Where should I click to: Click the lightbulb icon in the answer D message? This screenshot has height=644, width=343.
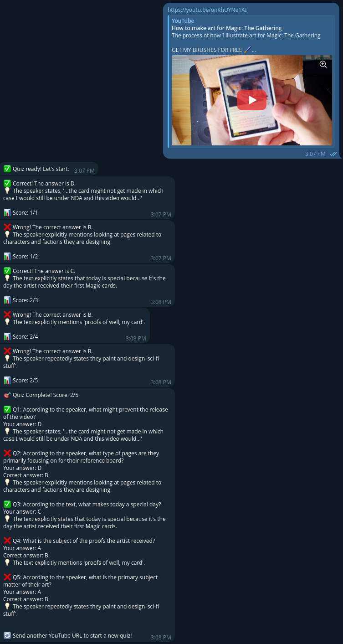pos(7,191)
